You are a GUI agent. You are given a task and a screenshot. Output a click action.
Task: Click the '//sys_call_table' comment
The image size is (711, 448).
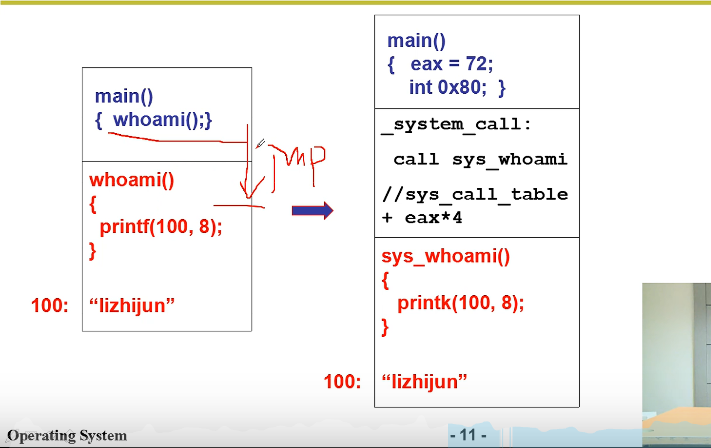(475, 194)
